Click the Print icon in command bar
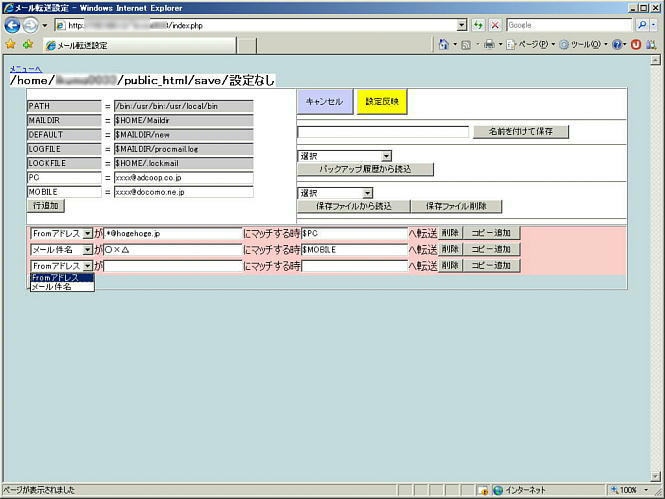665x499 pixels. 489,45
